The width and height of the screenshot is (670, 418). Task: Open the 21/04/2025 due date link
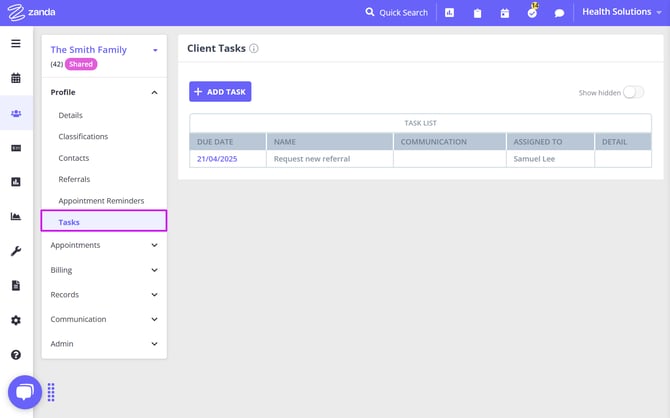217,159
